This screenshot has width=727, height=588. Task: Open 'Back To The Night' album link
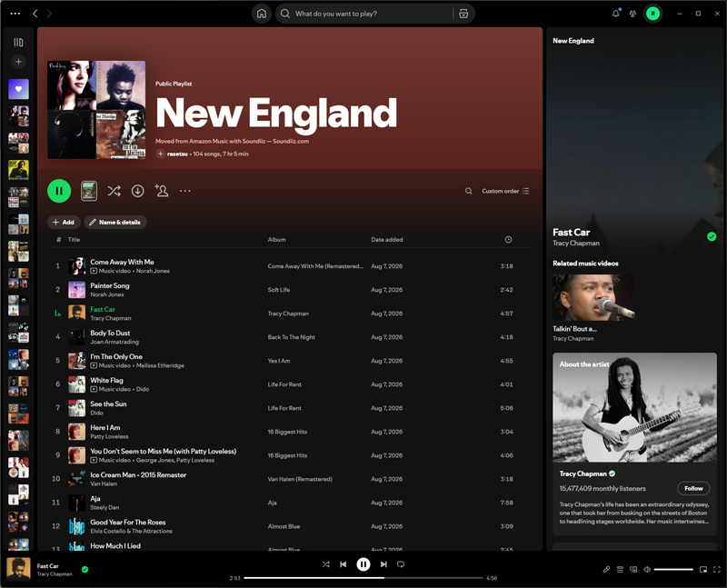pos(291,337)
